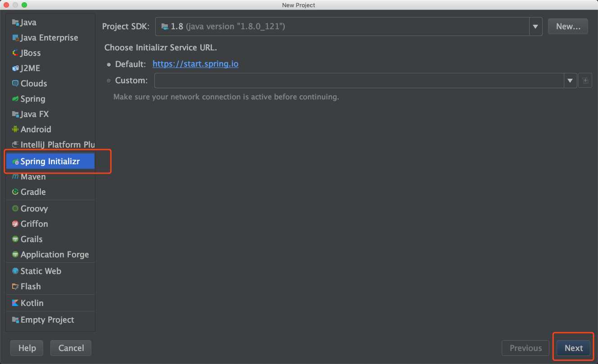This screenshot has height=364, width=598.
Task: Click the Android robot icon
Action: [x=16, y=130]
